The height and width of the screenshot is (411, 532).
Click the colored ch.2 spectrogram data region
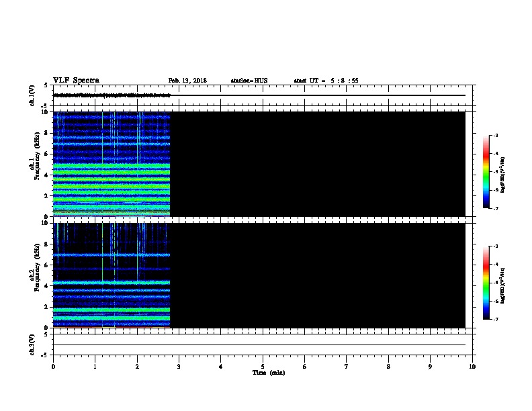(112, 275)
